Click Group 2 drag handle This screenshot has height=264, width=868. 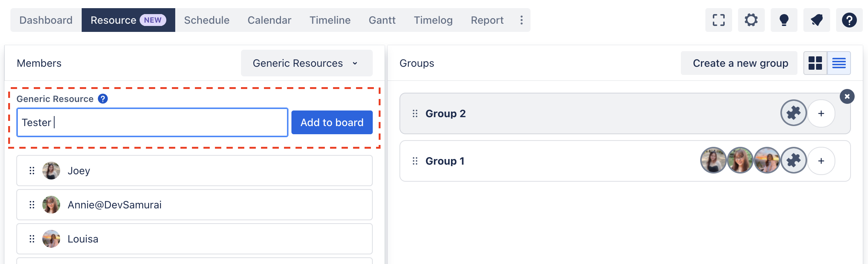pos(415,113)
